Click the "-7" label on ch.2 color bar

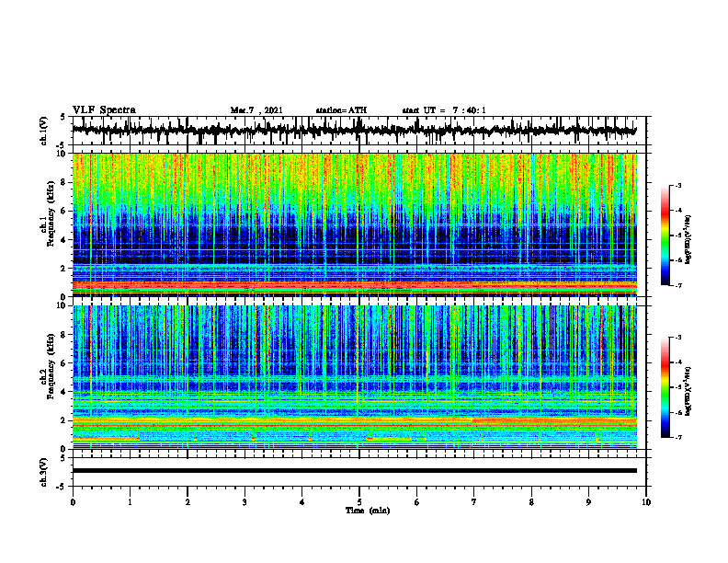[678, 437]
